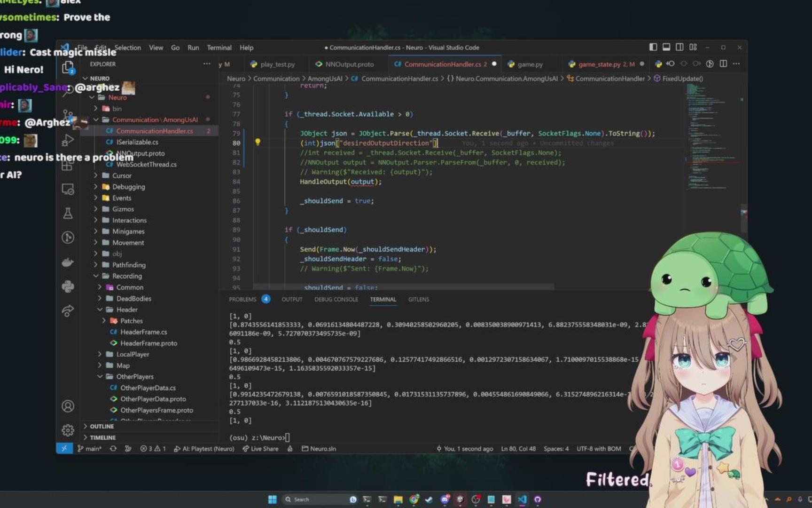
Task: Open File Explorer from the taskbar
Action: click(x=398, y=499)
